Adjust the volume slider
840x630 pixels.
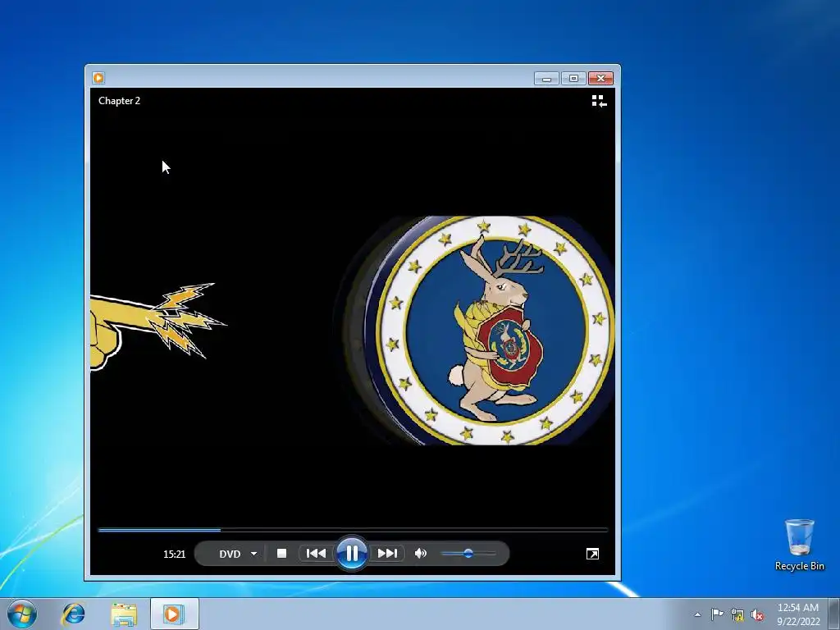click(468, 554)
